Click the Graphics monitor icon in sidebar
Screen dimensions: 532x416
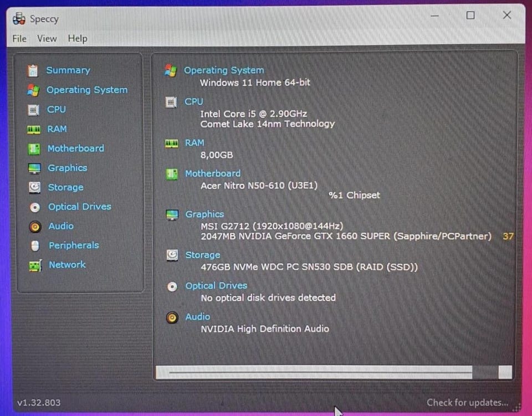tap(34, 168)
